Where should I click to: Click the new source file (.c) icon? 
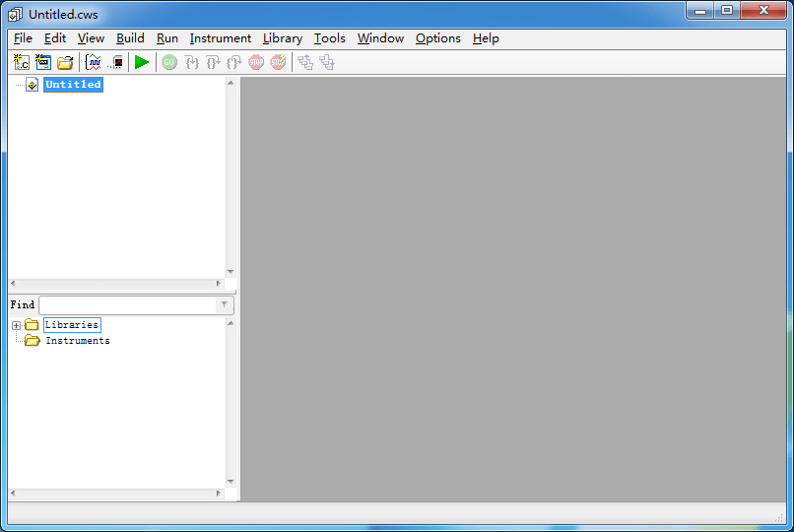[x=22, y=62]
